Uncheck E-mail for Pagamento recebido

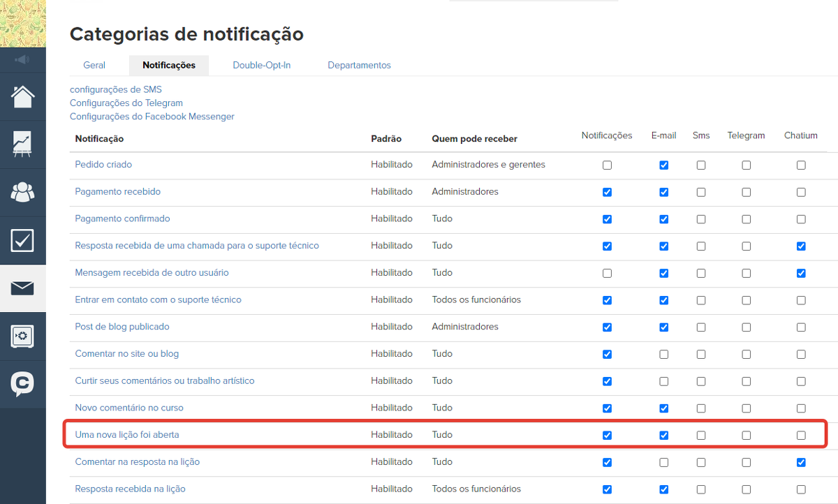(x=663, y=192)
